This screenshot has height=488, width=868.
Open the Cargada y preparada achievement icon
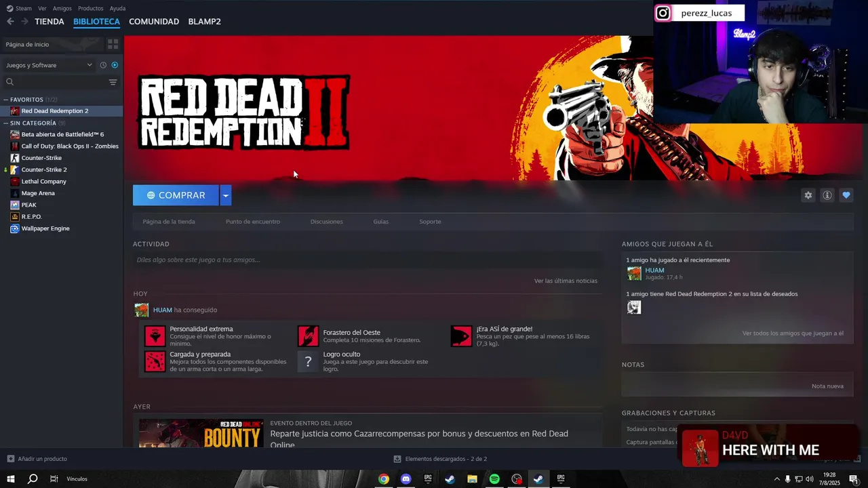coord(155,361)
